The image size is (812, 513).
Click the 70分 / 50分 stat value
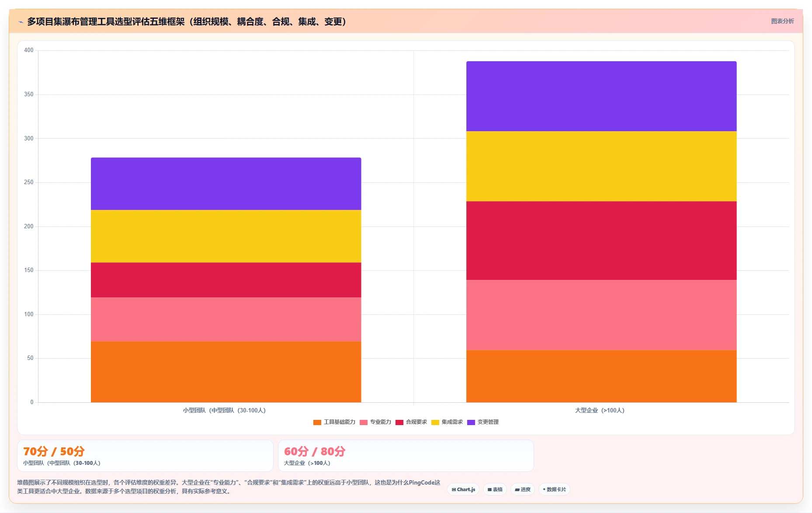click(54, 451)
